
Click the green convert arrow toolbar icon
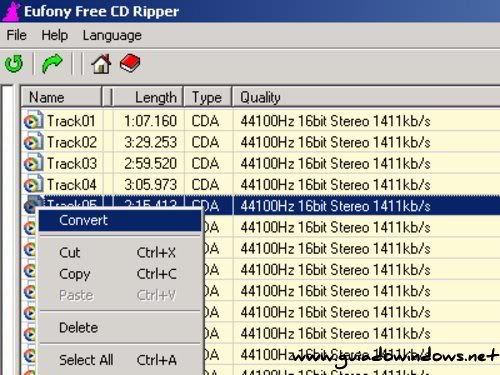(52, 63)
